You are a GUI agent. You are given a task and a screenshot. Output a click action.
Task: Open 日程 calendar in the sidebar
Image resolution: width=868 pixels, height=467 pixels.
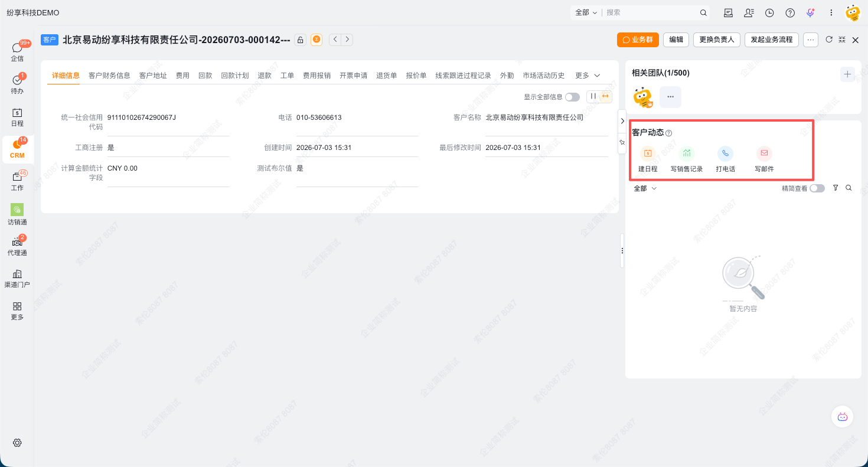point(17,116)
